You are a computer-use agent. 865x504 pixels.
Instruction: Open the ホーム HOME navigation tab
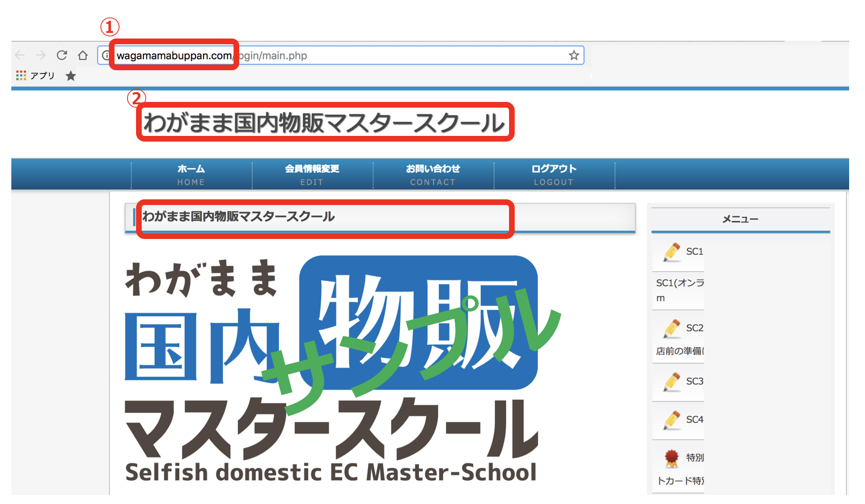tap(191, 174)
